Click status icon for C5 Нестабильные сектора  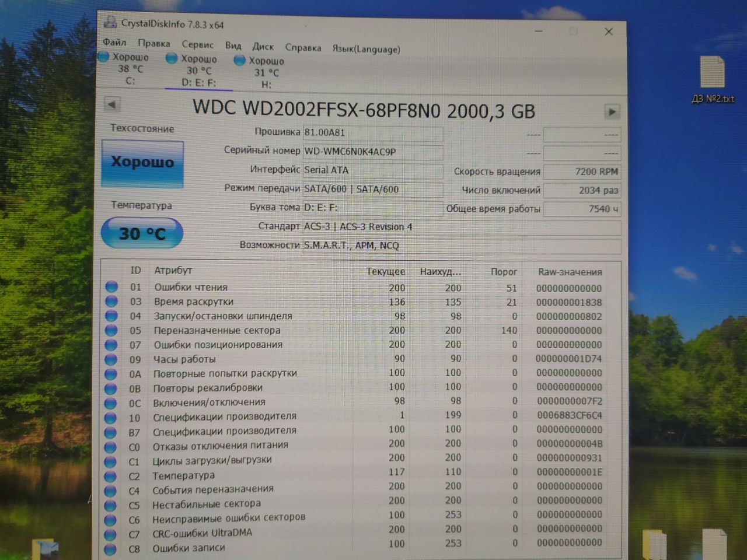pyautogui.click(x=110, y=505)
